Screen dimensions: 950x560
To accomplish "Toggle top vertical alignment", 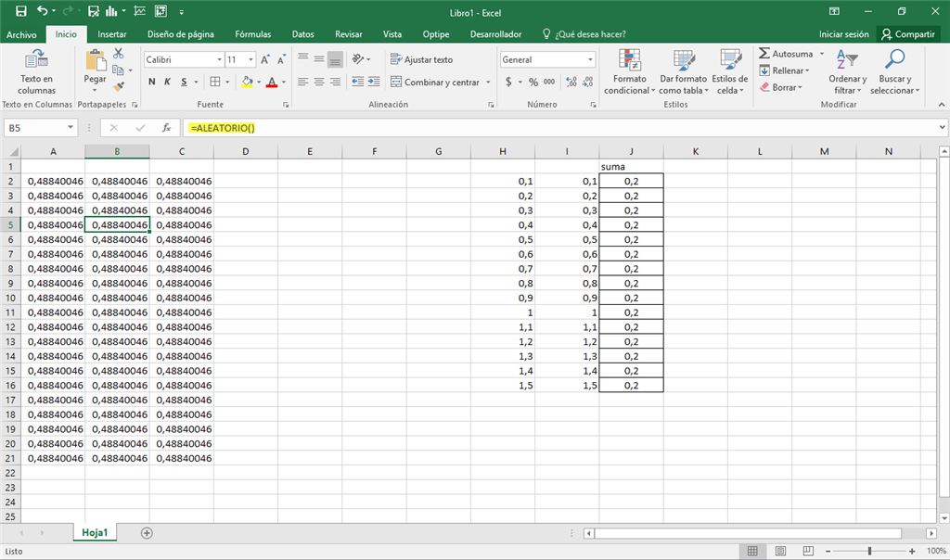I will click(x=303, y=58).
